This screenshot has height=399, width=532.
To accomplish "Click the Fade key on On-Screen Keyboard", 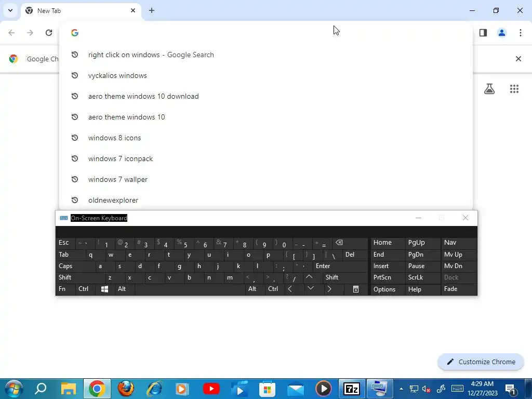I will click(x=459, y=289).
